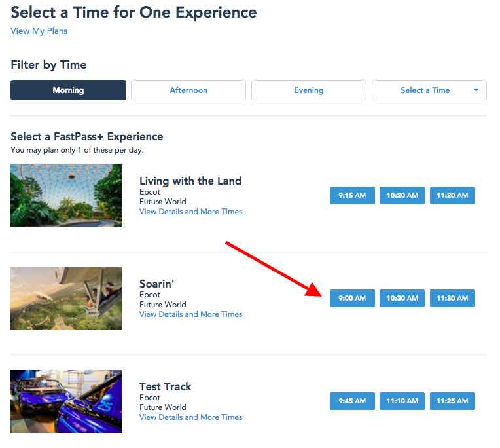
Task: View details and more times for Soarin'
Action: coord(190,314)
